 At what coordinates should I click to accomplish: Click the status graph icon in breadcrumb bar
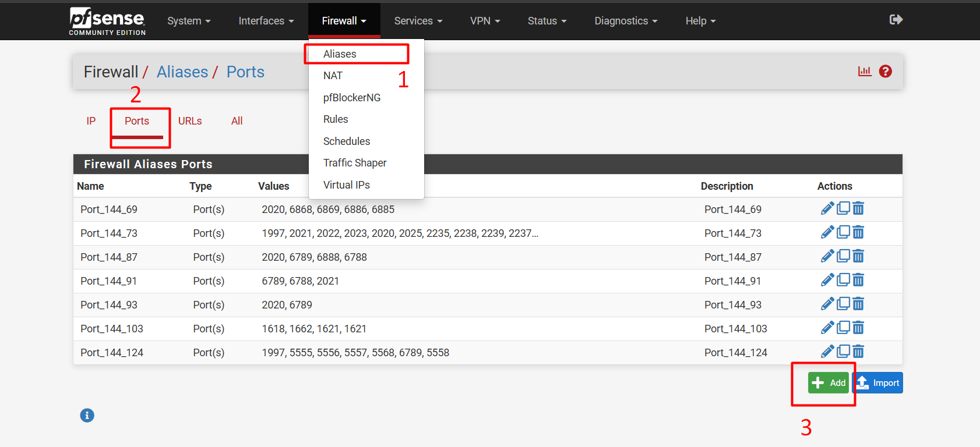(x=864, y=72)
